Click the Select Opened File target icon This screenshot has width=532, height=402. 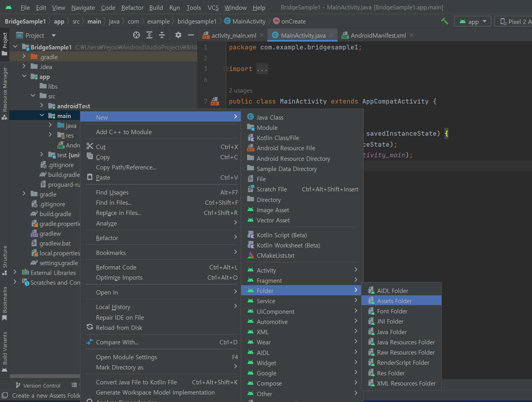pos(136,35)
